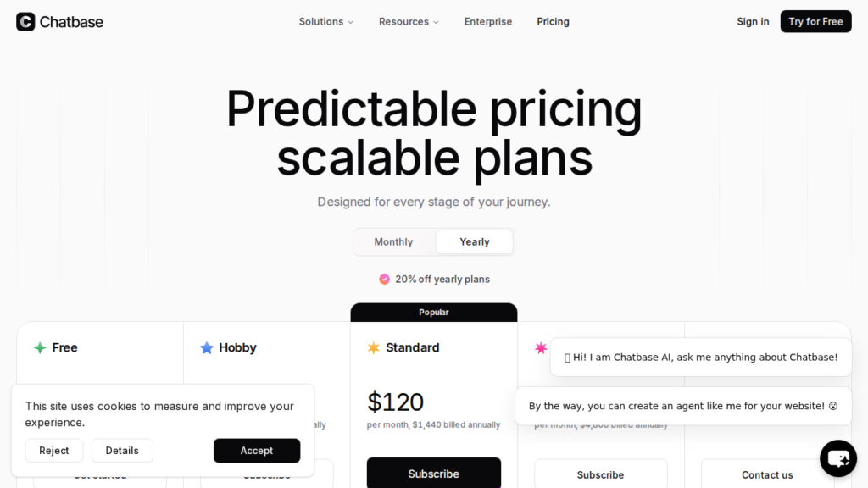Expand the Solutions dropdown menu
868x488 pixels.
point(325,22)
